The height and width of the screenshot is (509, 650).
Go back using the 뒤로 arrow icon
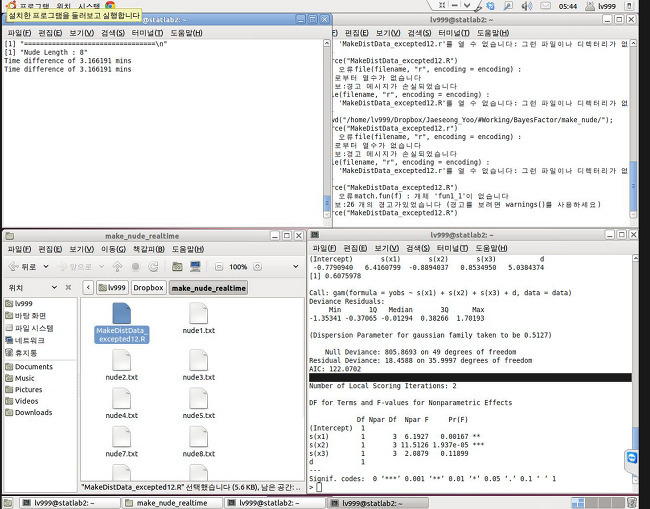tap(14, 267)
